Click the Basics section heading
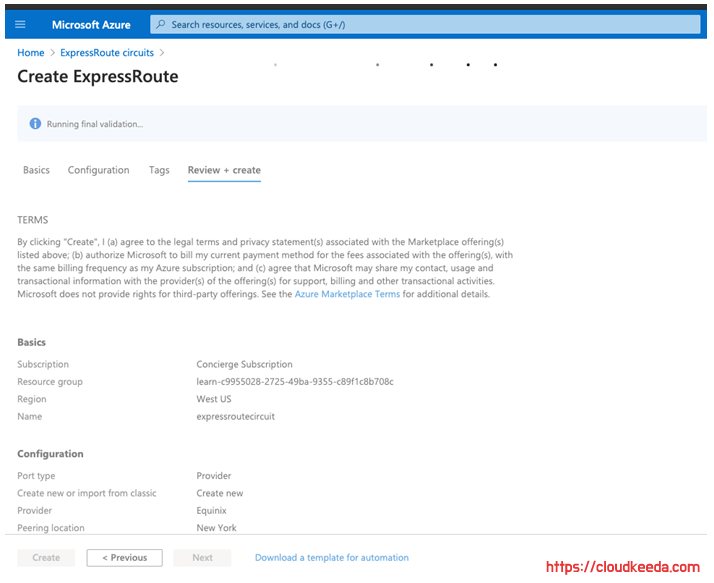The image size is (714, 583). pos(31,342)
